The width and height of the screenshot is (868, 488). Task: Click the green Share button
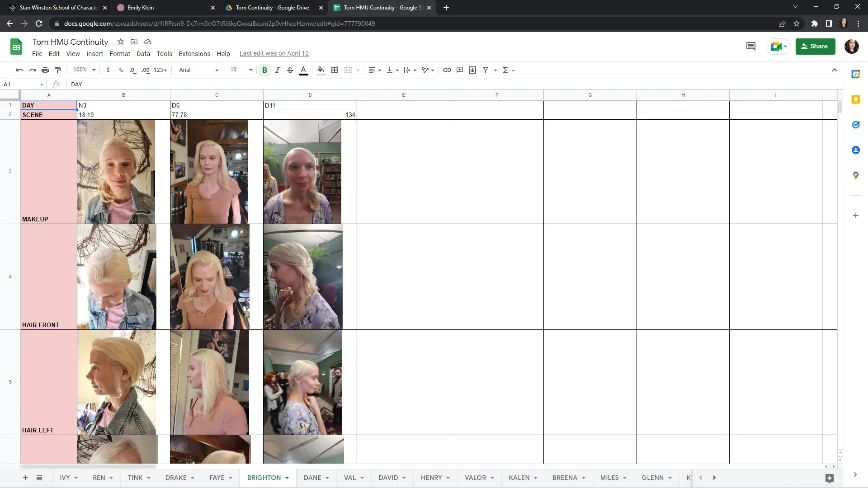(x=815, y=46)
